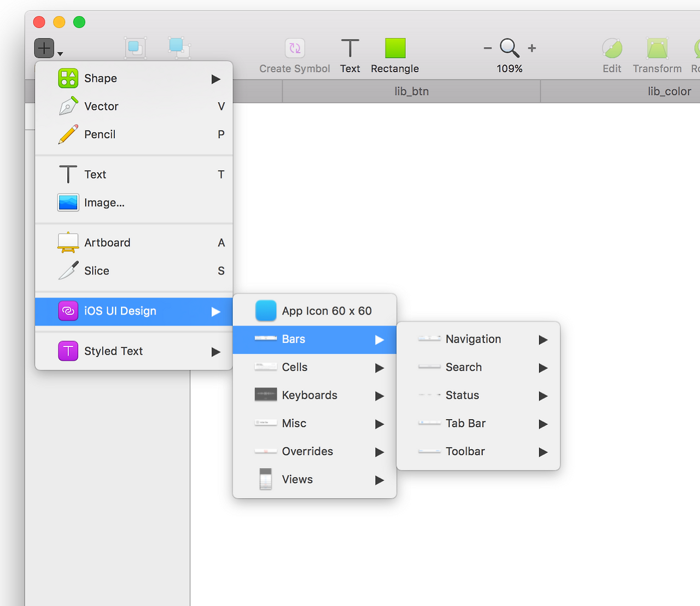Expand the Toolbar submenu arrow

tap(543, 452)
